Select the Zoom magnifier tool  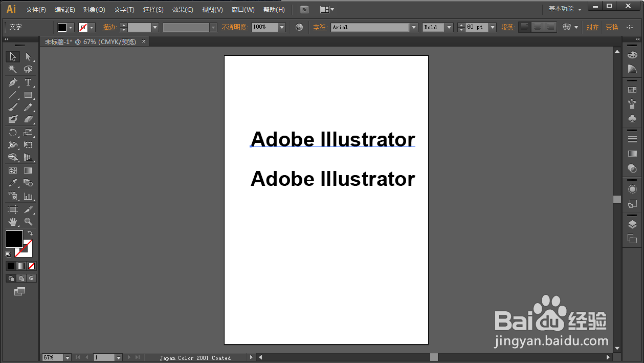(x=28, y=222)
